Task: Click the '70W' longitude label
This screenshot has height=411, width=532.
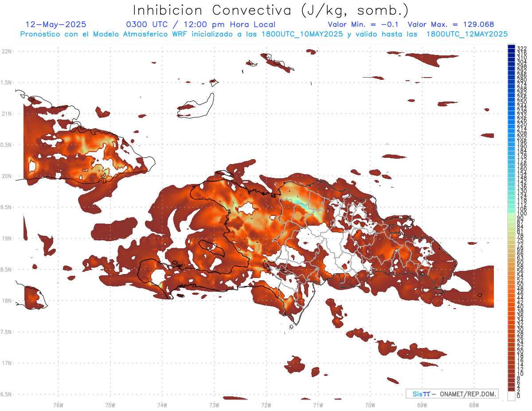Action: 370,405
